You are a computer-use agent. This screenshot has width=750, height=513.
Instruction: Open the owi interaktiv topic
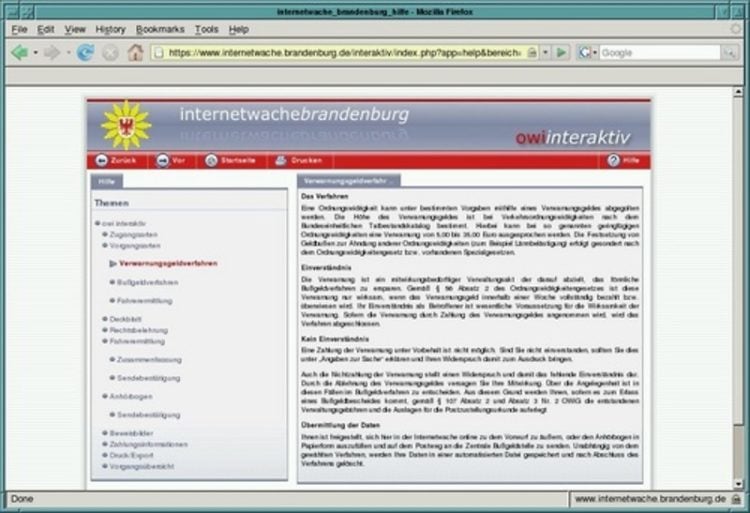point(124,223)
